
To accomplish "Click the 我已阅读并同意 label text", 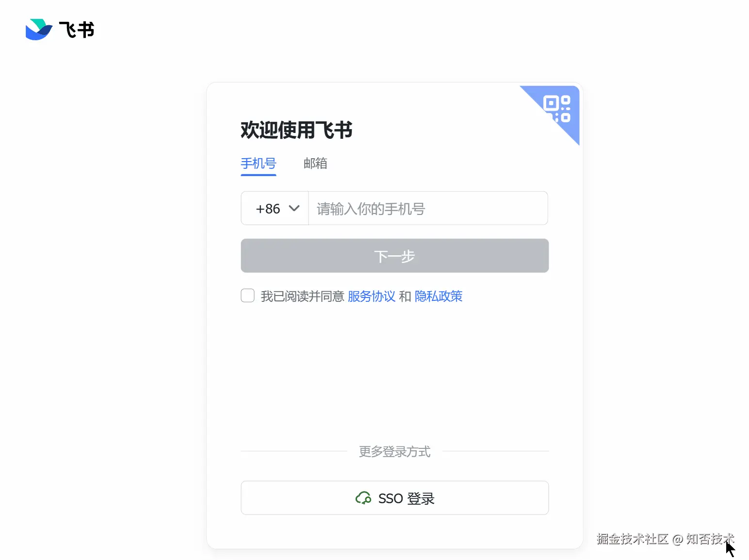I will 302,296.
